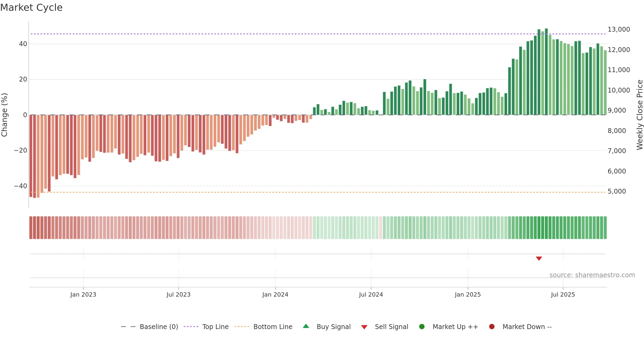644x362 pixels.
Task: Toggle the Baseline (0) legend entry
Action: 149,327
